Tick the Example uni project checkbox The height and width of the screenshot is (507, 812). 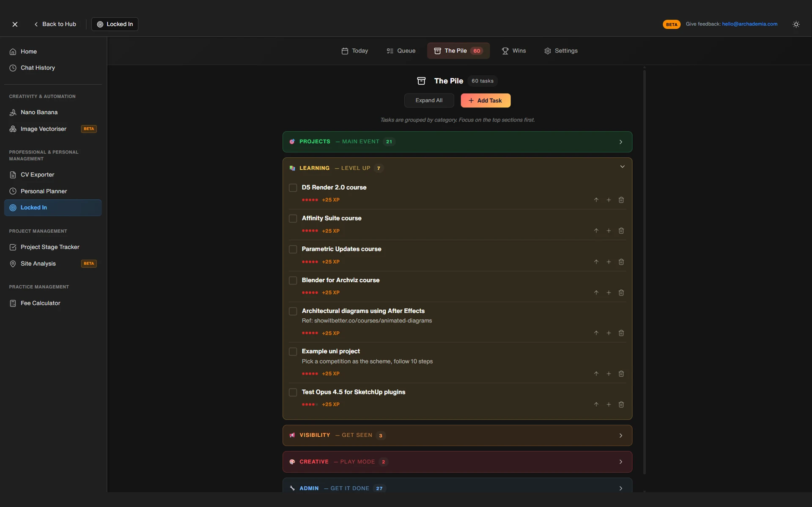tap(293, 352)
